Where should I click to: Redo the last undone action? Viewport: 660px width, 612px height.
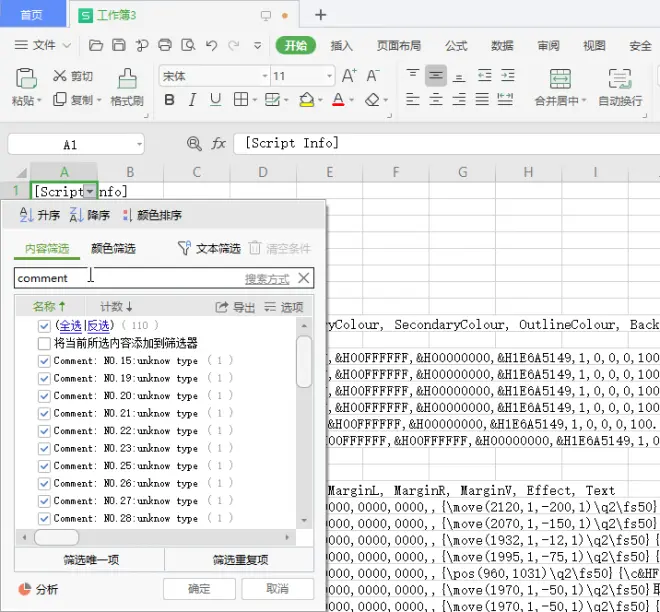tap(234, 45)
